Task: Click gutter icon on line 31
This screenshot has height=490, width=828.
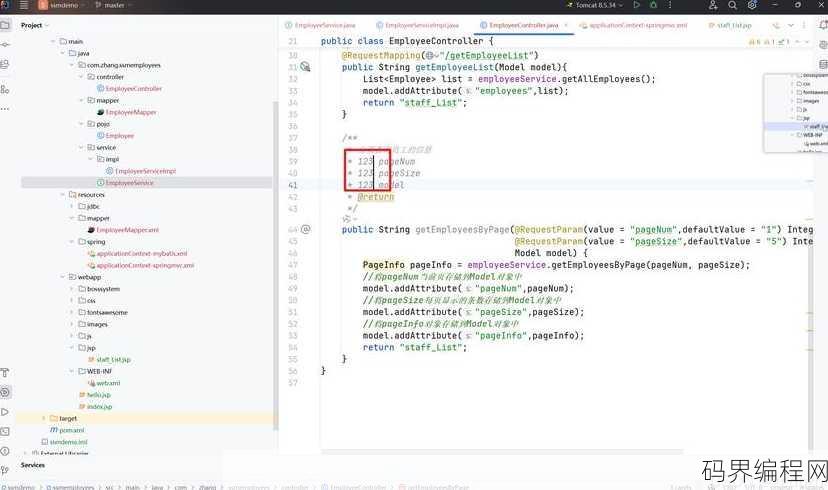Action: [305, 67]
